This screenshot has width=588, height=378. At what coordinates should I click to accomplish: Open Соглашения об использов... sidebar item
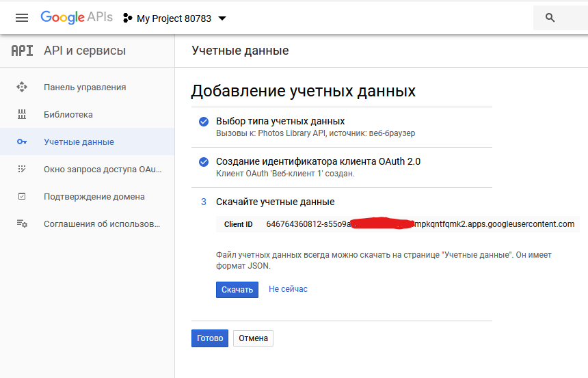(87, 224)
